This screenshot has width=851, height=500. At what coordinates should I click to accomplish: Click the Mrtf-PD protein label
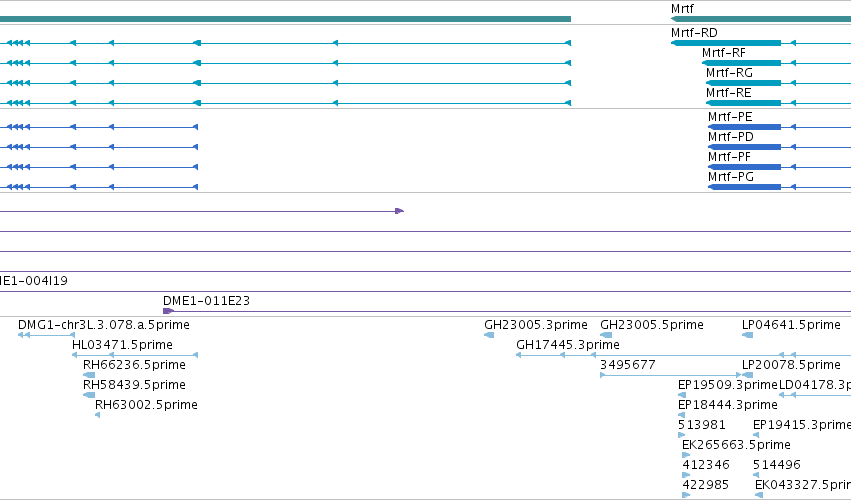click(731, 137)
